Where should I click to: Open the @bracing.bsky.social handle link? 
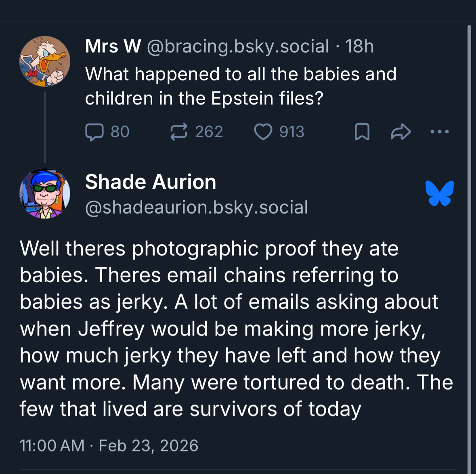238,46
